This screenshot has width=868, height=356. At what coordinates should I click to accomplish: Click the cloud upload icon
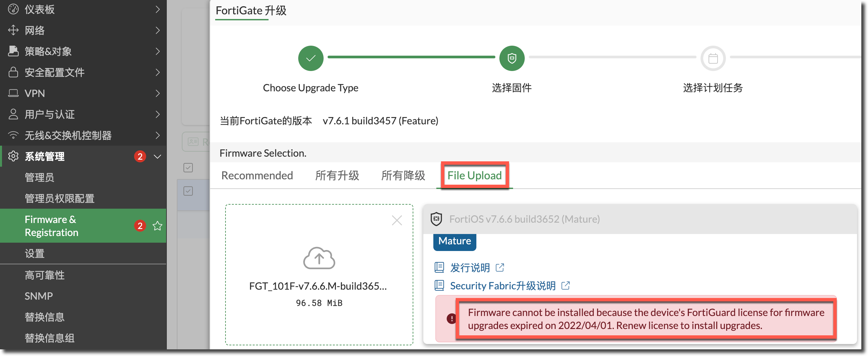coord(319,258)
